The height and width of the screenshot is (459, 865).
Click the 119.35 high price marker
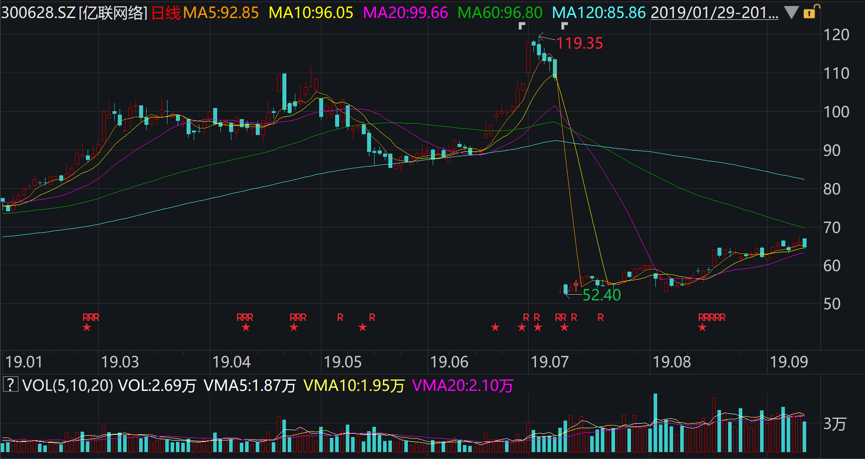(x=579, y=43)
